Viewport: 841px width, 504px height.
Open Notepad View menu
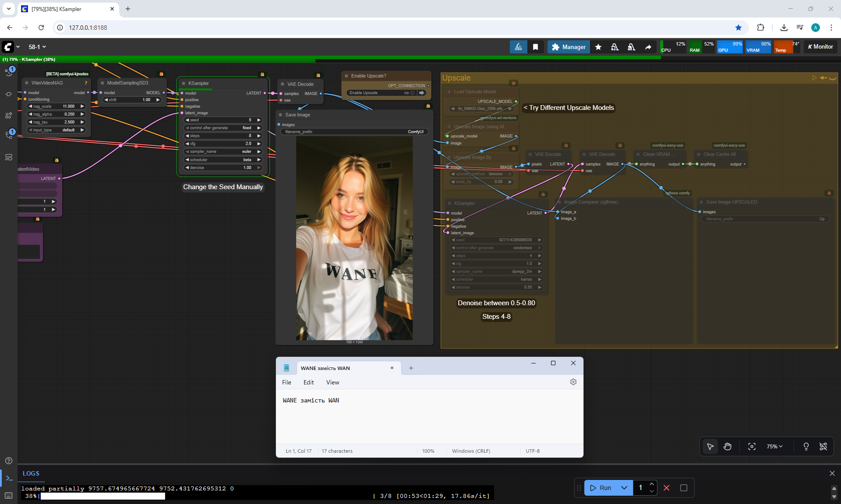point(332,382)
